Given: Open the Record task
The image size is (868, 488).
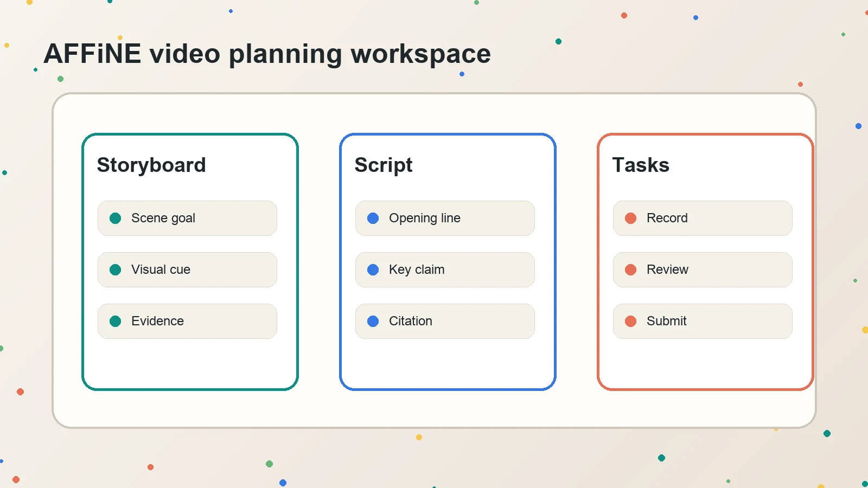Looking at the screenshot, I should (x=703, y=218).
